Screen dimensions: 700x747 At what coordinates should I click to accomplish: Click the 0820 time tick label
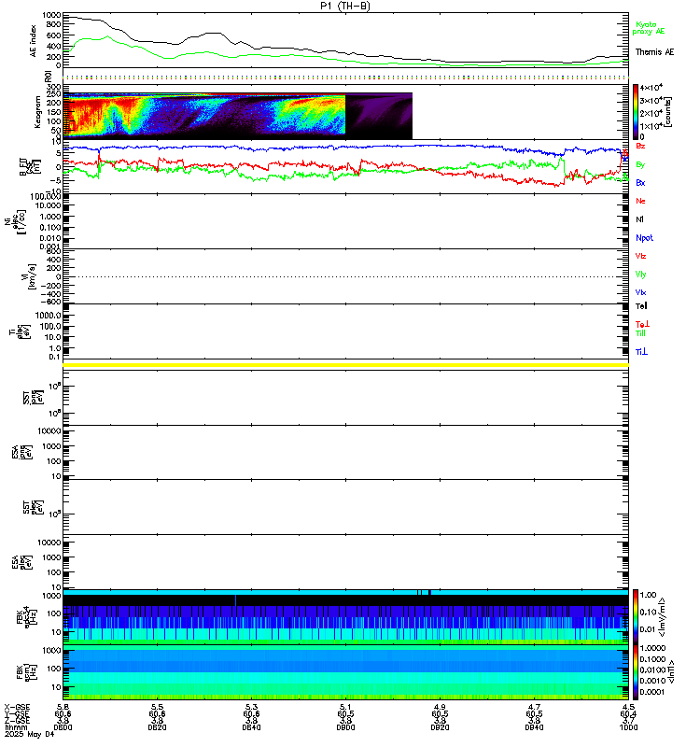[x=157, y=727]
